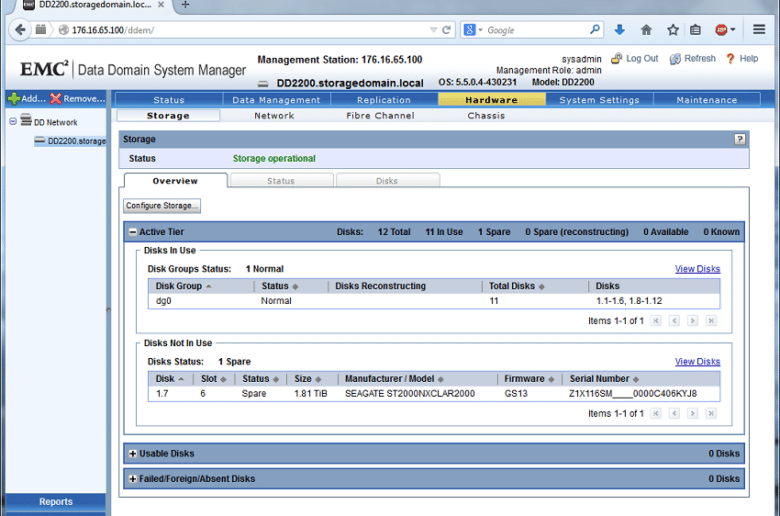780x516 pixels.
Task: Switch to the Fibre Channel sub-tab
Action: coord(381,115)
